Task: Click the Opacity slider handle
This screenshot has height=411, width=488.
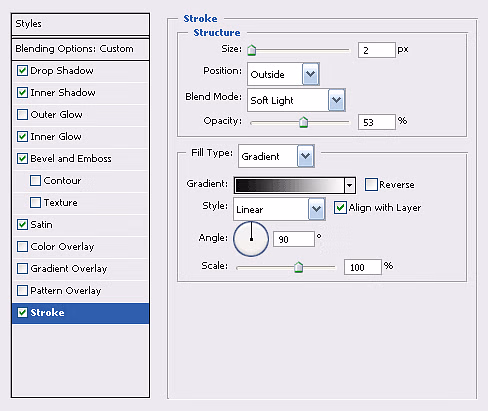Action: point(303,122)
